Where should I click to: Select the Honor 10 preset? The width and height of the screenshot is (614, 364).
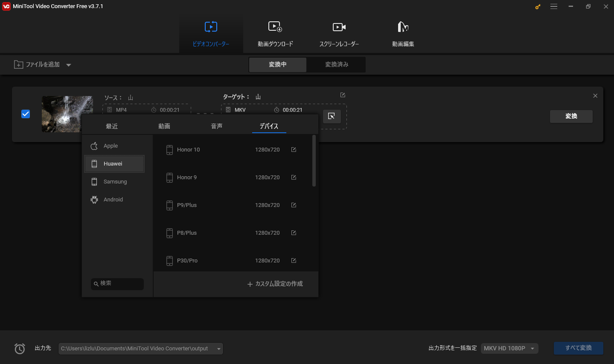[233, 150]
